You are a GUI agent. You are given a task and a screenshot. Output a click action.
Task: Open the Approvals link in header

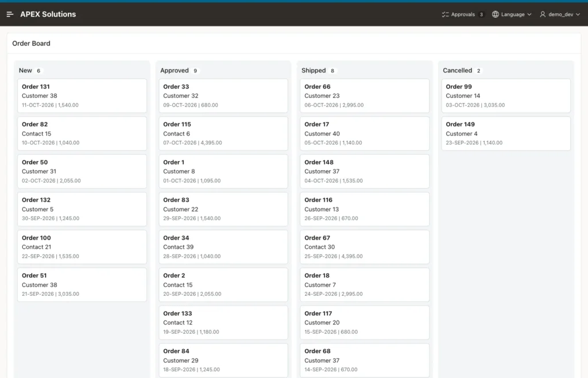click(x=463, y=14)
